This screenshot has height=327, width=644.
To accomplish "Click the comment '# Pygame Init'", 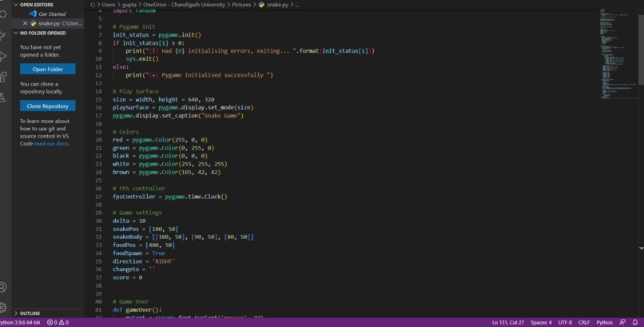I will pyautogui.click(x=134, y=26).
